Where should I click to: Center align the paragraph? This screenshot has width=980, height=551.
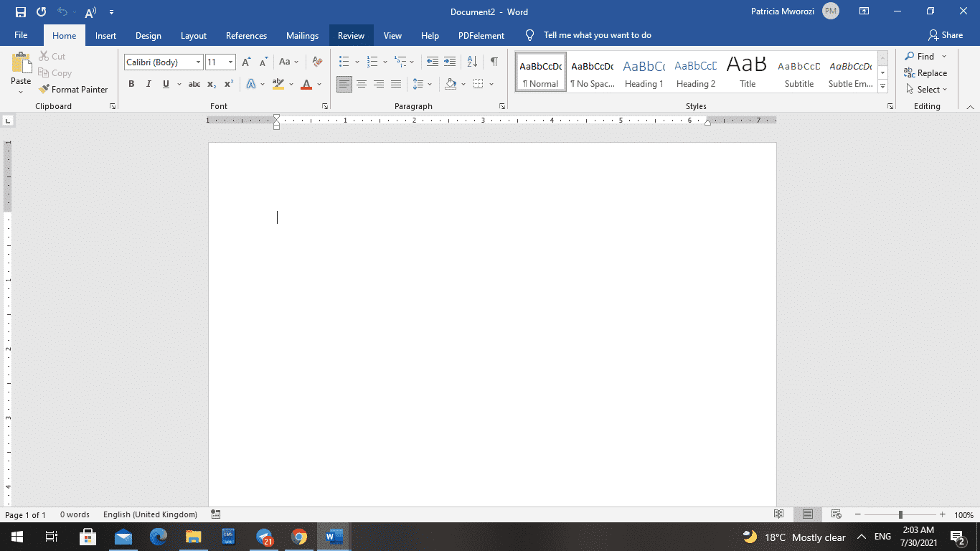[362, 84]
